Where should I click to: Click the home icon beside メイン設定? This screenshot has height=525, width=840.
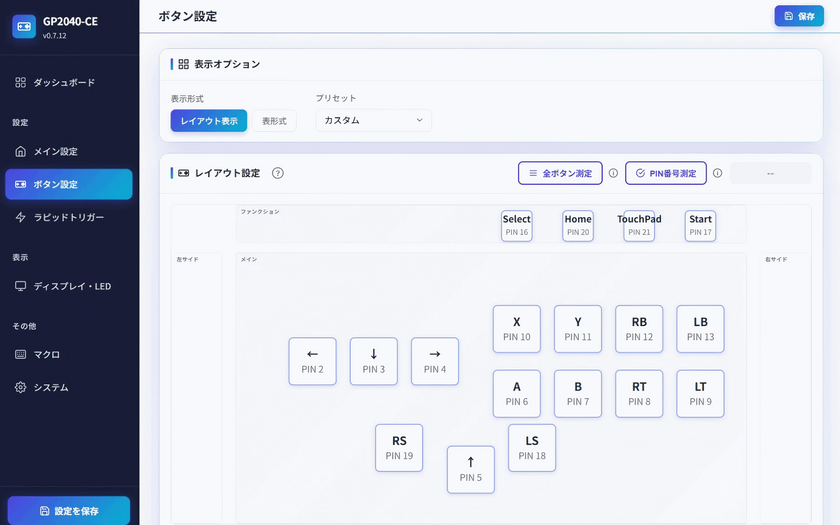(21, 152)
